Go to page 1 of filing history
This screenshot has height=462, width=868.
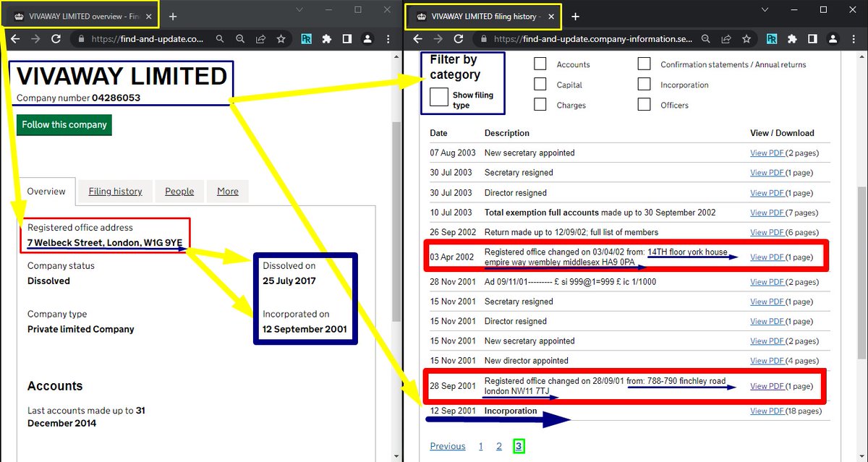click(x=480, y=446)
